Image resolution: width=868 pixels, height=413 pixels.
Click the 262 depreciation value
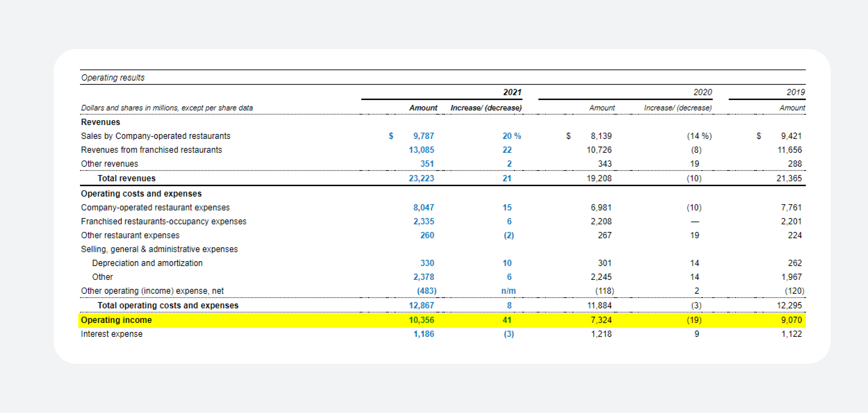pyautogui.click(x=795, y=263)
